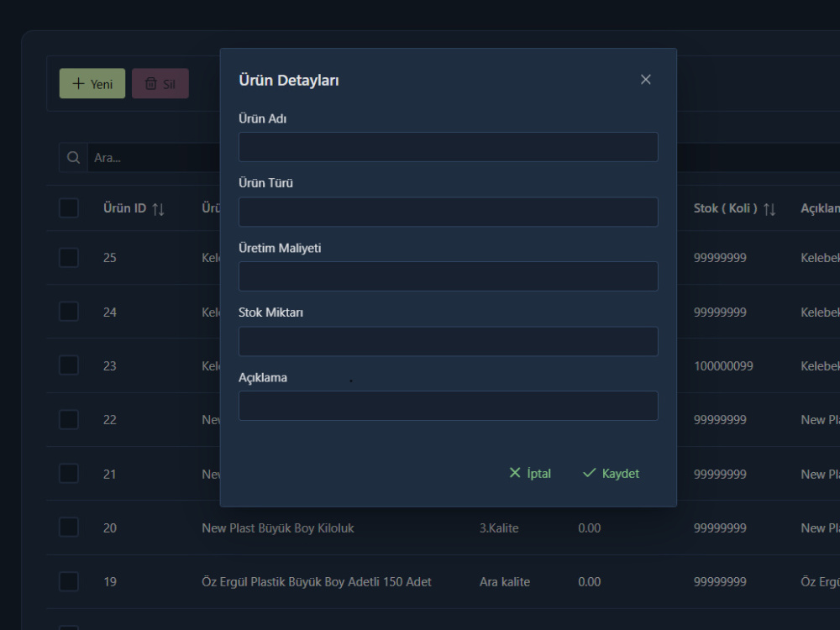840x630 pixels.
Task: Click the Sil delete button
Action: [160, 83]
